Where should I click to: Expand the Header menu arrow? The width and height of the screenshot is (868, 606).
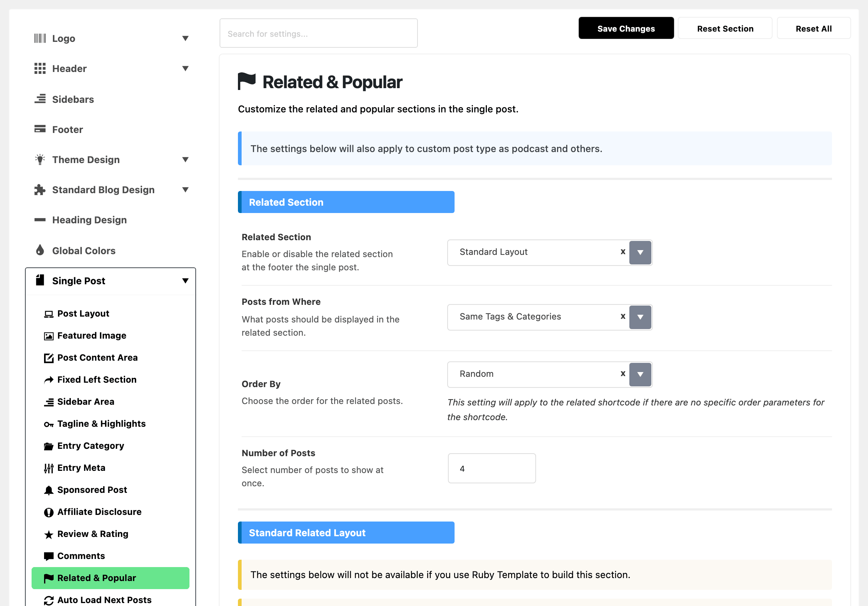point(185,68)
